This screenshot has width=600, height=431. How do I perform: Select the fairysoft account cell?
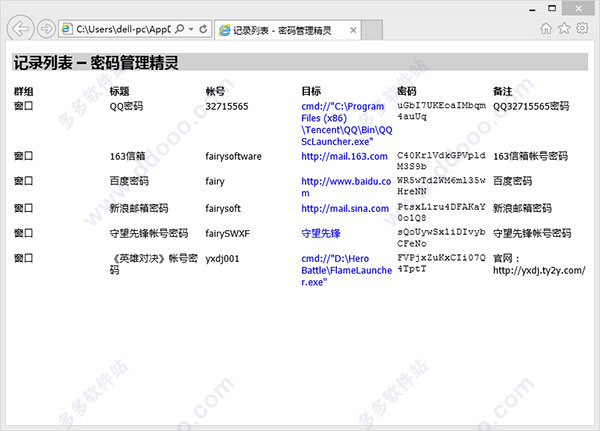pos(223,208)
